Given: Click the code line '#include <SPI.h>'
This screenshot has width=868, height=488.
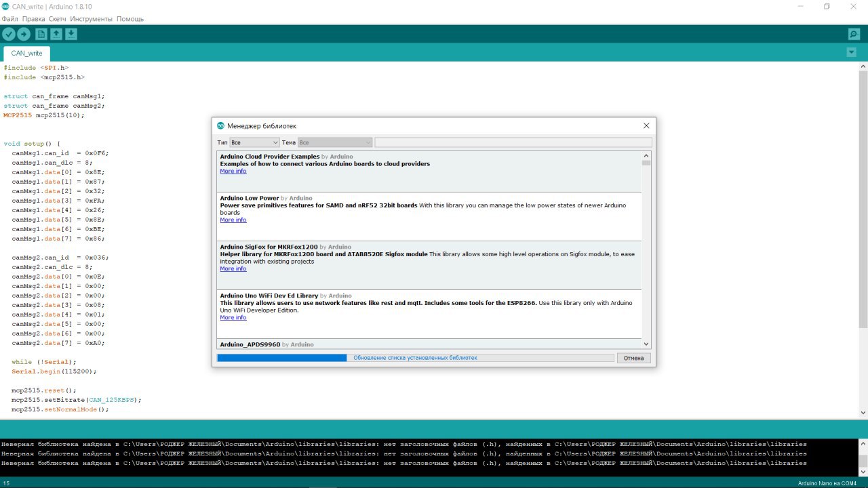Looking at the screenshot, I should 36,68.
